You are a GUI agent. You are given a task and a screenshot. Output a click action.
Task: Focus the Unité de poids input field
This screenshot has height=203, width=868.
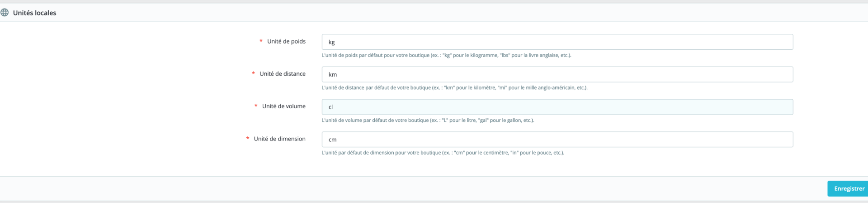pyautogui.click(x=557, y=42)
